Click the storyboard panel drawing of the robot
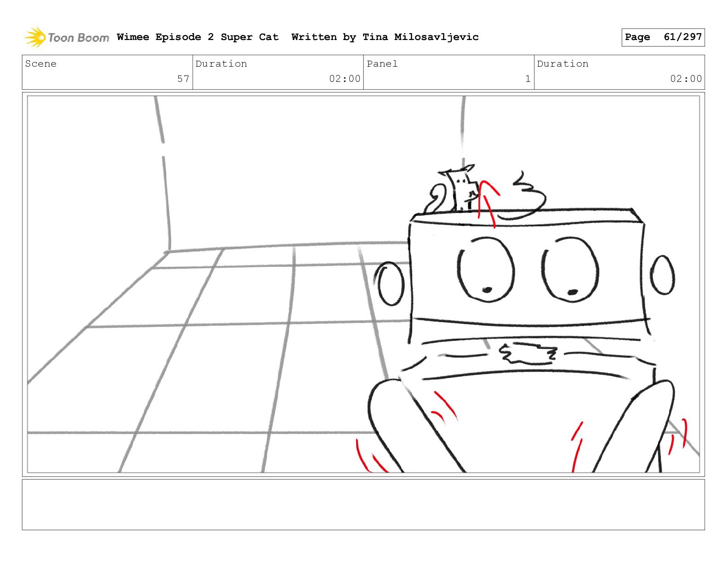This screenshot has height=563, width=728. pyautogui.click(x=363, y=284)
